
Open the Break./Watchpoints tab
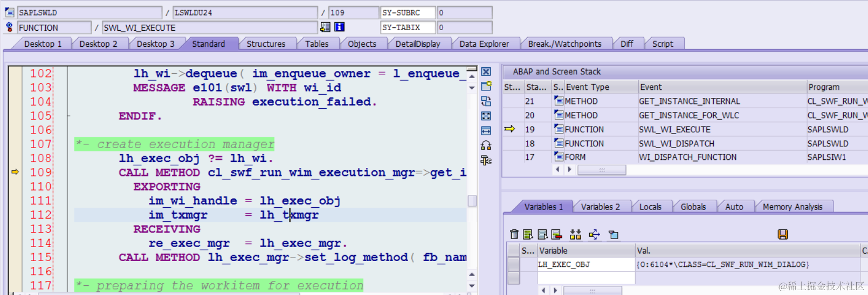564,44
